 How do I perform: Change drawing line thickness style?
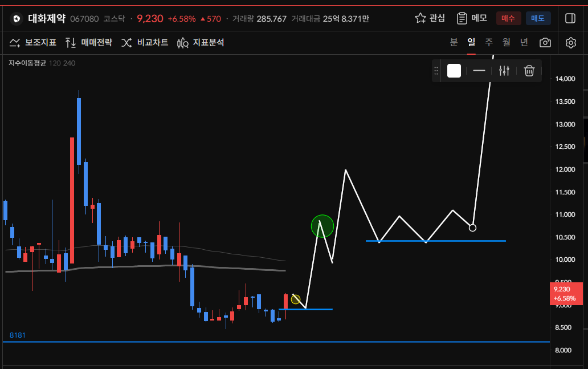479,71
